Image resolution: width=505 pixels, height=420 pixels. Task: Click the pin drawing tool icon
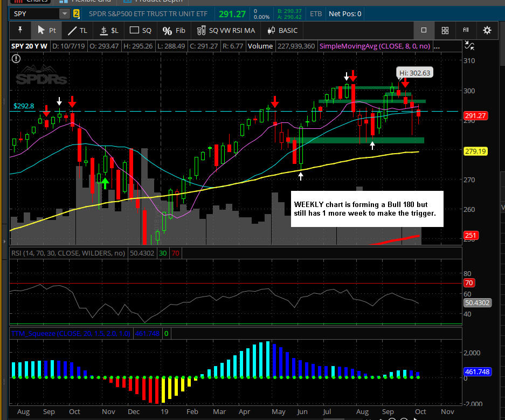tap(20, 31)
